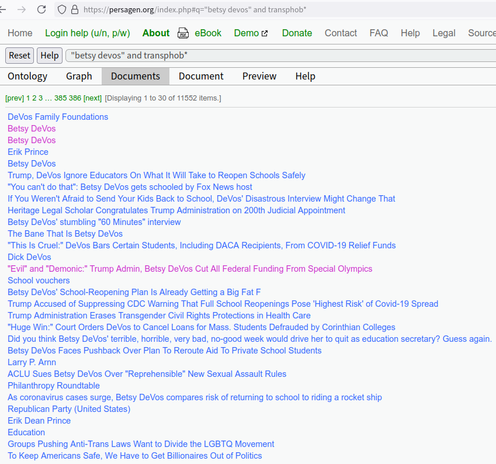Open DeVos Family Foundations result
Image resolution: width=496 pixels, height=464 pixels.
tap(58, 117)
